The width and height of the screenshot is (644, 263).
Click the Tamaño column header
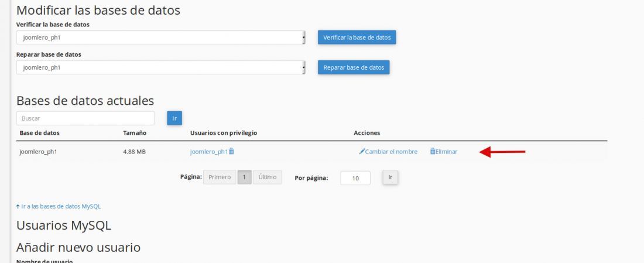(x=135, y=133)
